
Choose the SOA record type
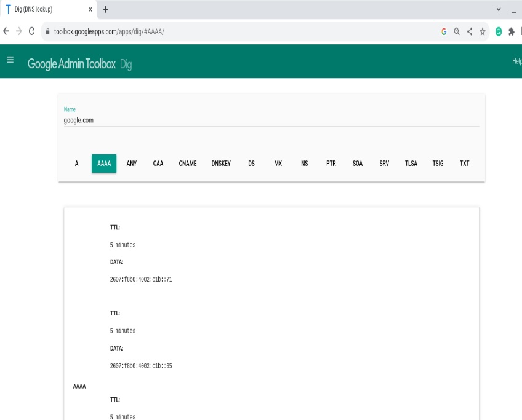(x=358, y=164)
